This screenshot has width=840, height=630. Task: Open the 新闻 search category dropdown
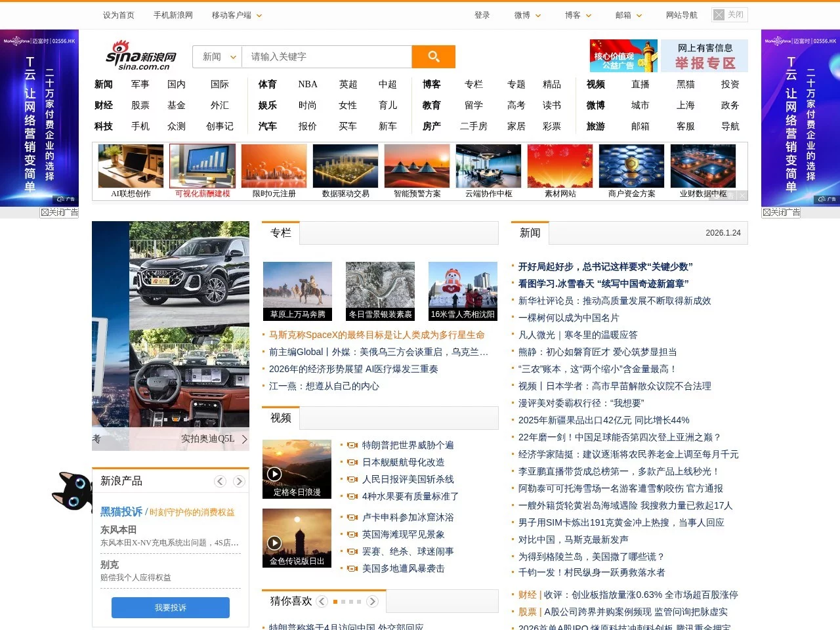point(217,56)
